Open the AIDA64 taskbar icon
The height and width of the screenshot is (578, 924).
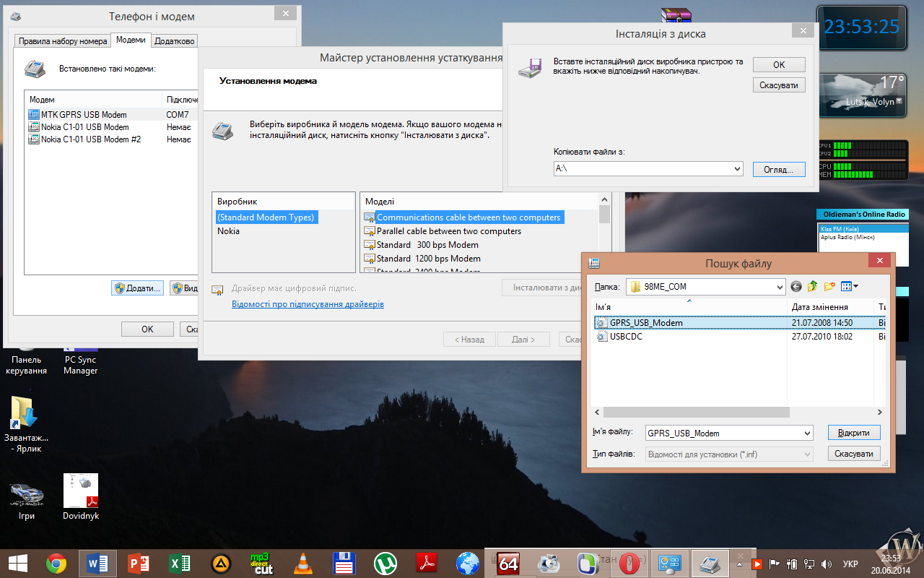pyautogui.click(x=509, y=563)
